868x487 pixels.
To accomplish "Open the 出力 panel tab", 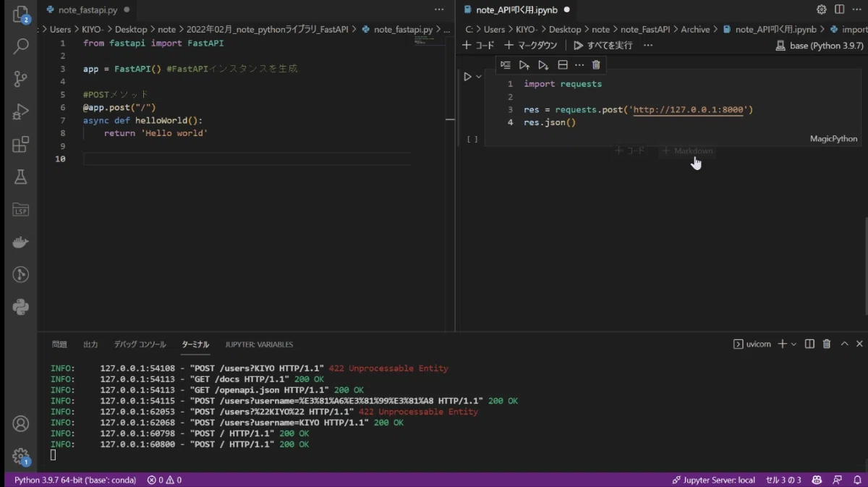I will 90,344.
